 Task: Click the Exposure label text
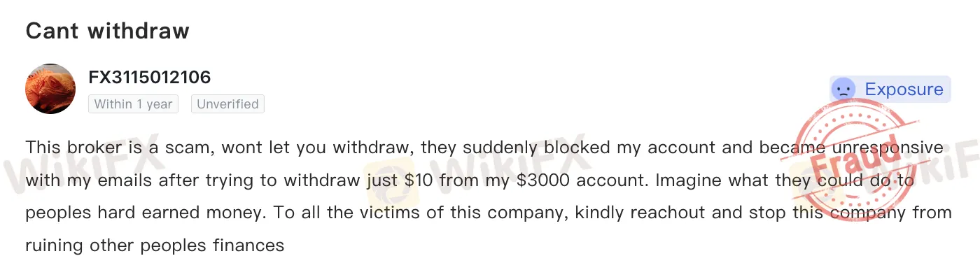904,90
